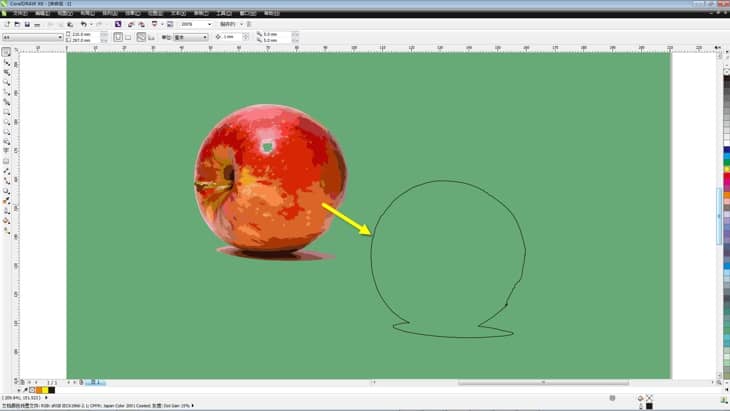
Task: Select the Shape tool in toolbox
Action: [x=7, y=62]
